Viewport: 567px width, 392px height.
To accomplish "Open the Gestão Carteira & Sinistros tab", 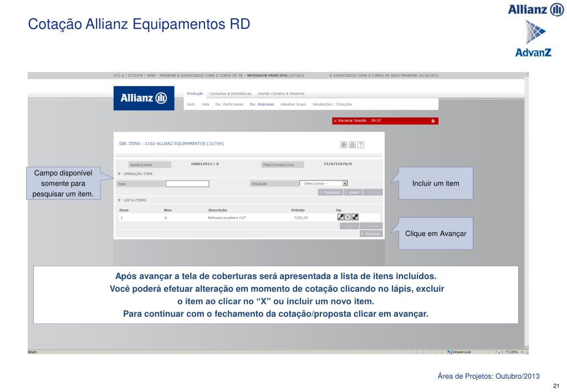I will [281, 94].
